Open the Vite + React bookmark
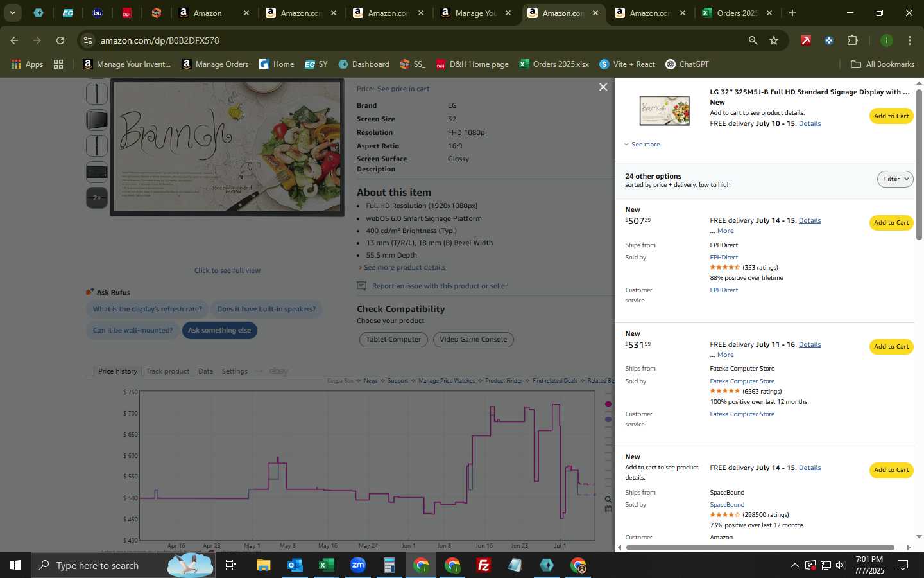The height and width of the screenshot is (578, 924). pos(627,64)
